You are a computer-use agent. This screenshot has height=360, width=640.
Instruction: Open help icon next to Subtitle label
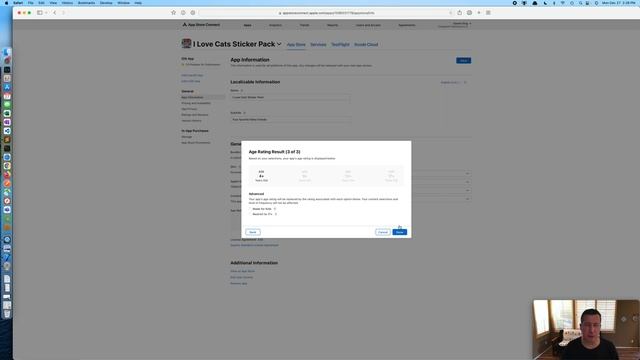pos(244,113)
